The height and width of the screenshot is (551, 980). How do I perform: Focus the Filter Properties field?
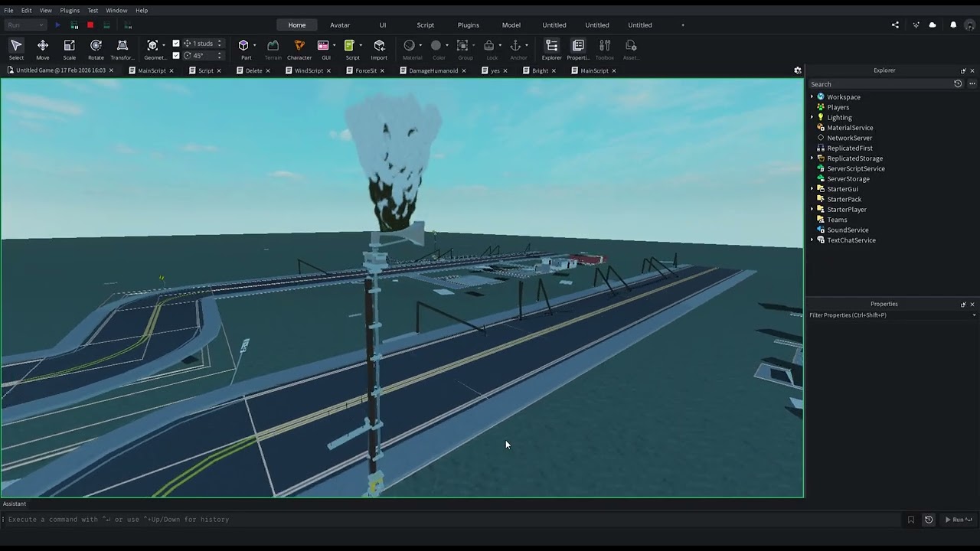pos(893,315)
